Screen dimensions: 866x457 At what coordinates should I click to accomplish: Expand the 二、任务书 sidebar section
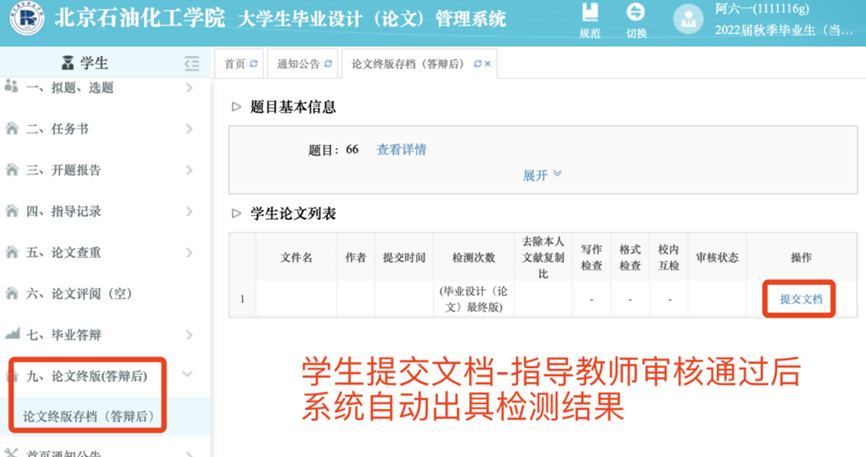tap(100, 129)
